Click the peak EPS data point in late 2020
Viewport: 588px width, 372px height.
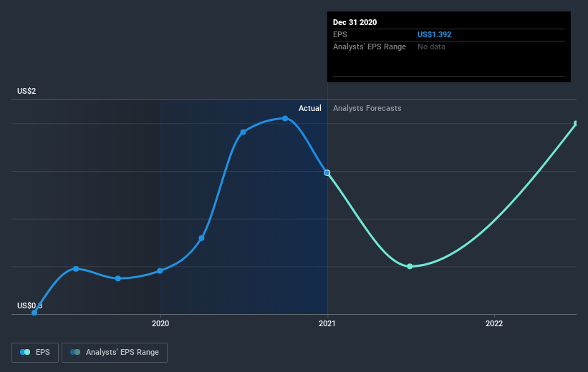tap(285, 118)
